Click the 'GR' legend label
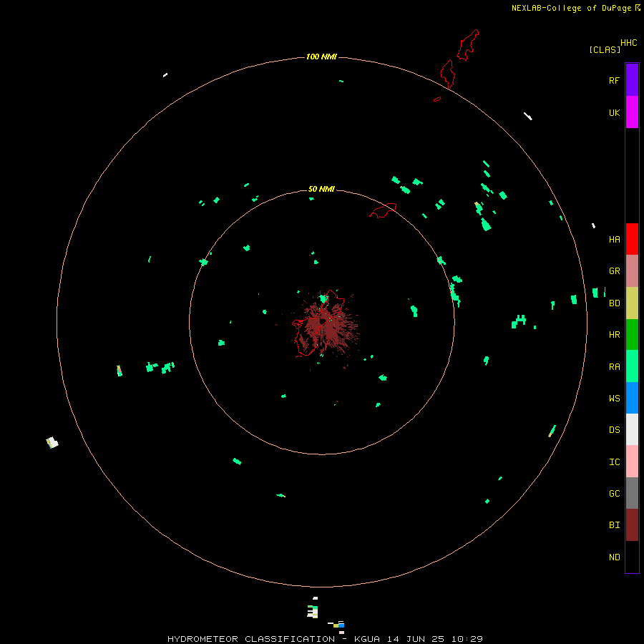This screenshot has height=644, width=644. pos(614,271)
